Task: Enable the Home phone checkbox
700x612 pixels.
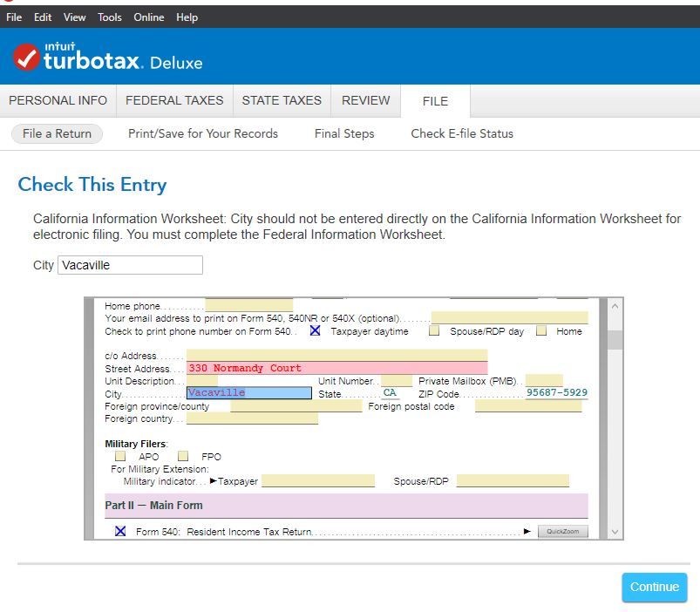Action: (541, 331)
